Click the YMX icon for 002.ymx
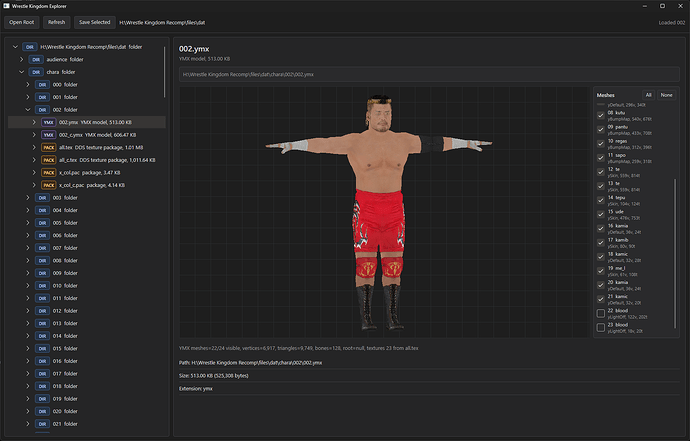The width and height of the screenshot is (690, 441). [48, 122]
